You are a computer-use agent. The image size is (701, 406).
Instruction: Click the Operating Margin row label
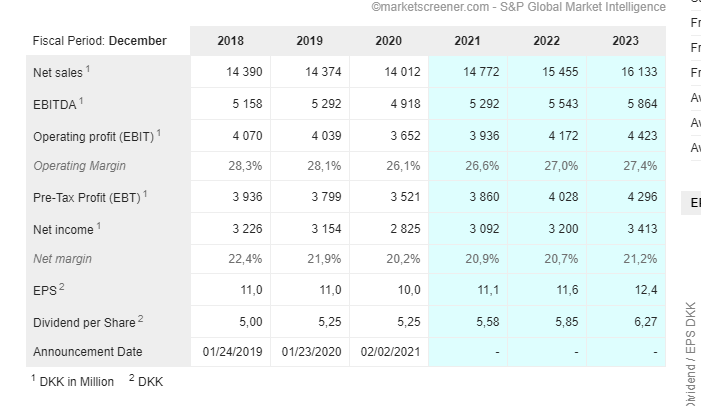point(79,166)
